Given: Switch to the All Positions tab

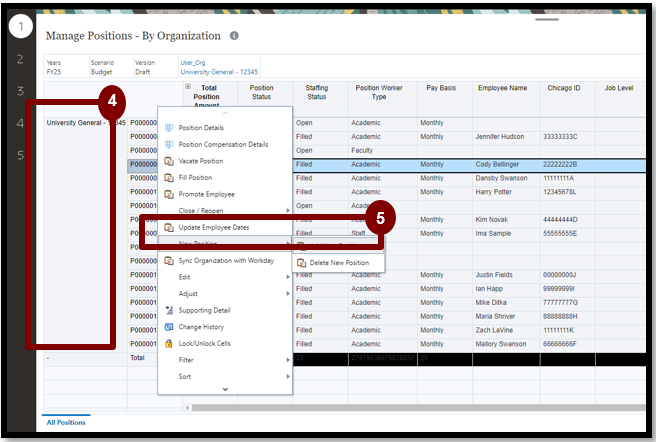Looking at the screenshot, I should [66, 422].
